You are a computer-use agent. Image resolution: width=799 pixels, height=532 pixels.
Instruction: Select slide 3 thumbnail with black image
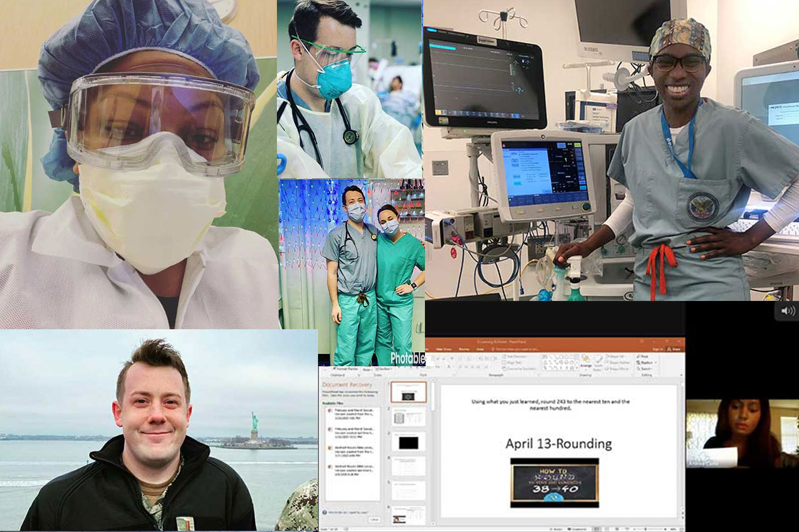[408, 442]
